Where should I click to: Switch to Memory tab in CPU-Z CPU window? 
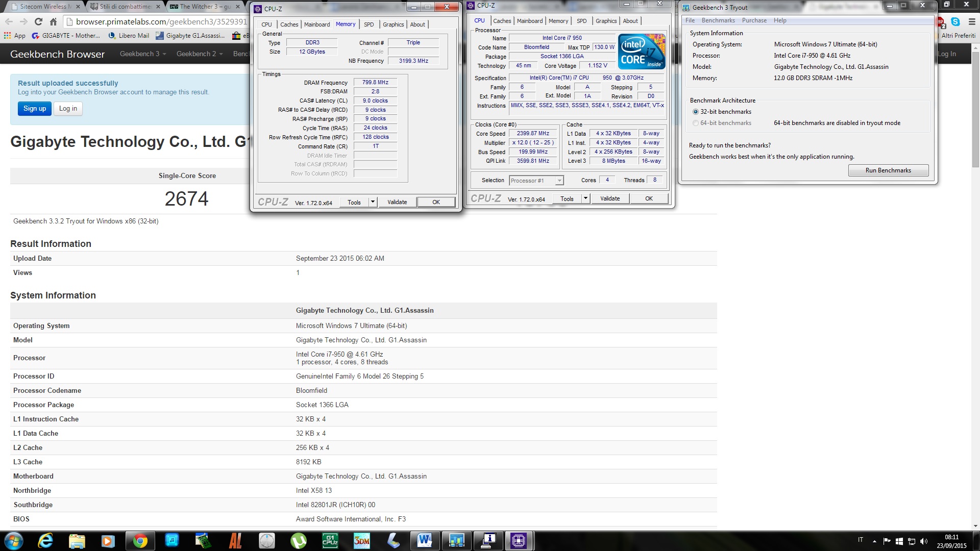click(x=558, y=21)
